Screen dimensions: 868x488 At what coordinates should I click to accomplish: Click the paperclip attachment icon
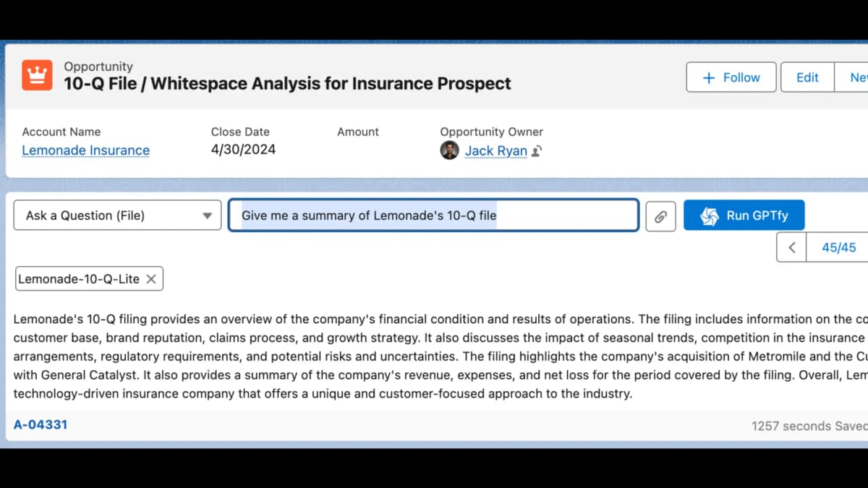pyautogui.click(x=660, y=215)
